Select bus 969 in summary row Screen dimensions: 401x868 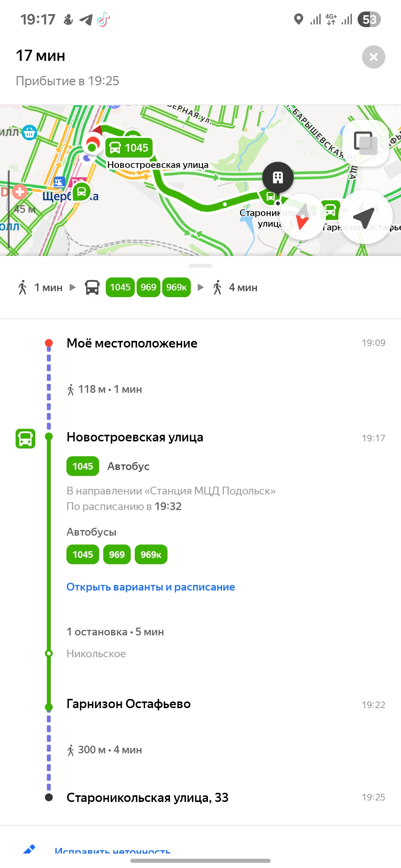(x=148, y=287)
